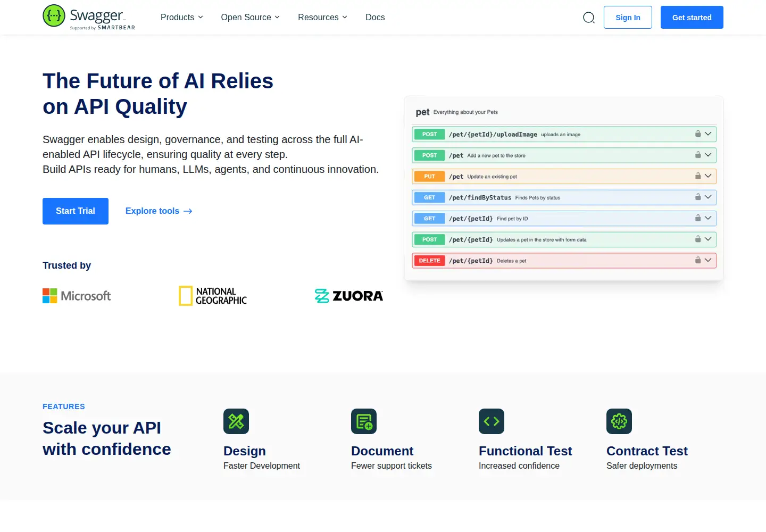Click the Functional Test code-brackets icon

tap(492, 421)
